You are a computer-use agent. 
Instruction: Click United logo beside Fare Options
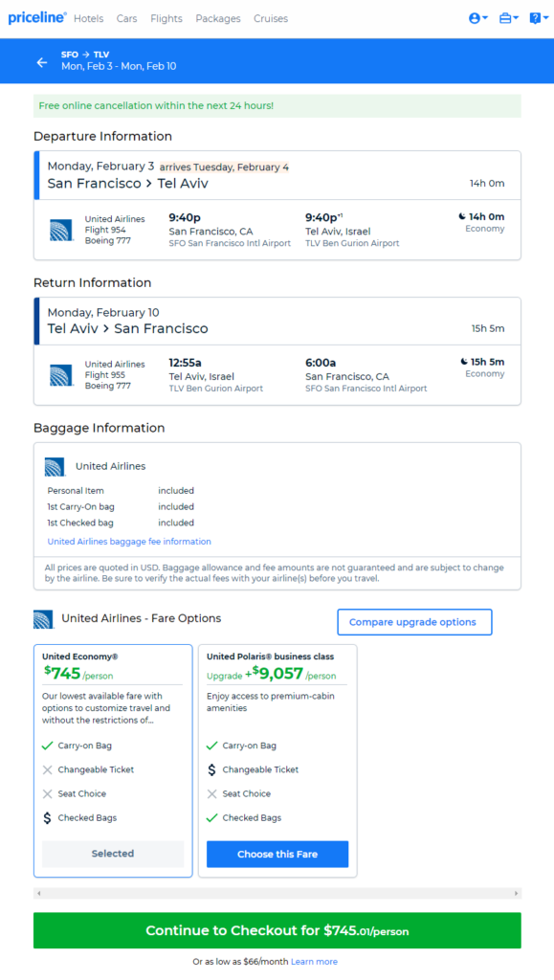44,619
